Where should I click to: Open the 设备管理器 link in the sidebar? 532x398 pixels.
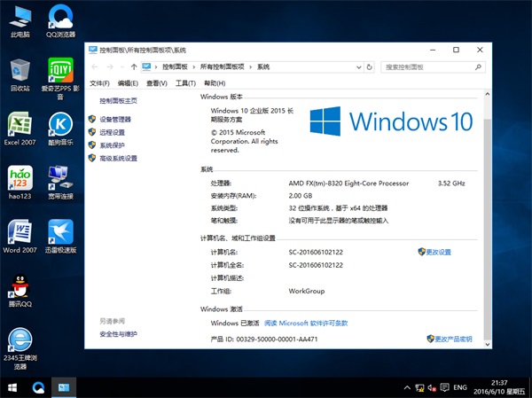(x=115, y=119)
